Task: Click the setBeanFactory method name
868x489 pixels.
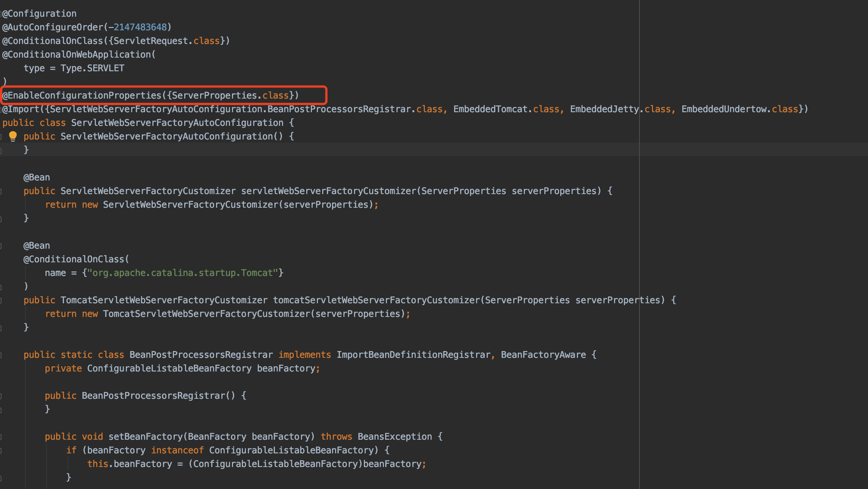Action: 146,437
